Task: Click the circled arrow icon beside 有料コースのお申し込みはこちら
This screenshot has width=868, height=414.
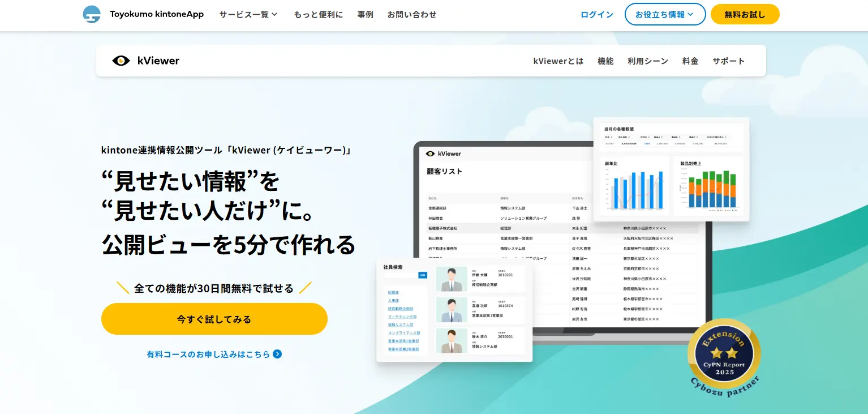Action: [277, 354]
